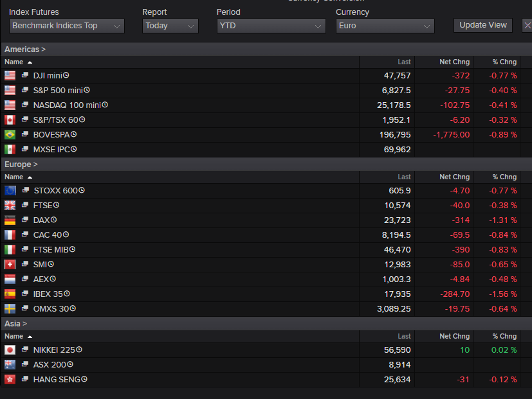532x399 pixels.
Task: Open the Report dropdown showing Today
Action: pyautogui.click(x=170, y=26)
